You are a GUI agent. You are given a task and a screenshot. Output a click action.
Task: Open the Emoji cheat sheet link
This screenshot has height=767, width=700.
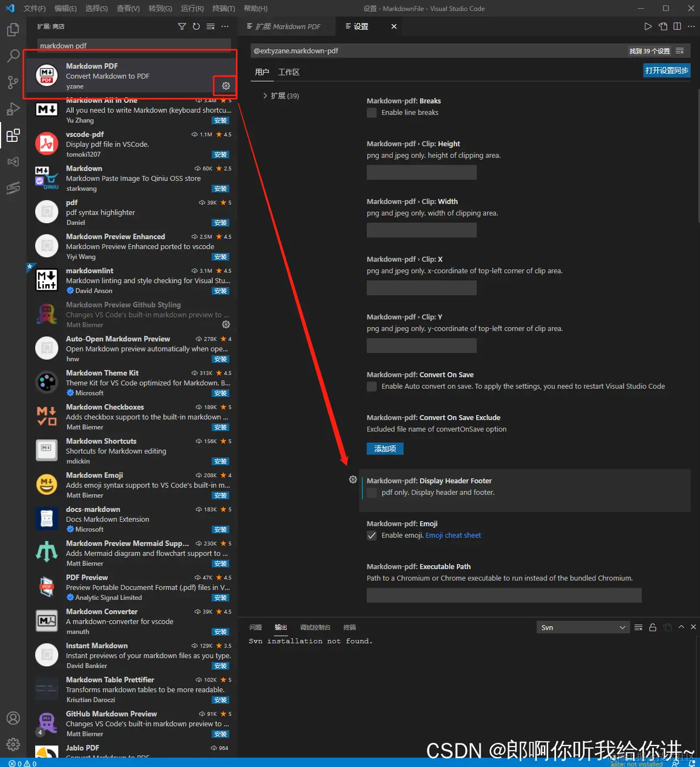click(453, 536)
